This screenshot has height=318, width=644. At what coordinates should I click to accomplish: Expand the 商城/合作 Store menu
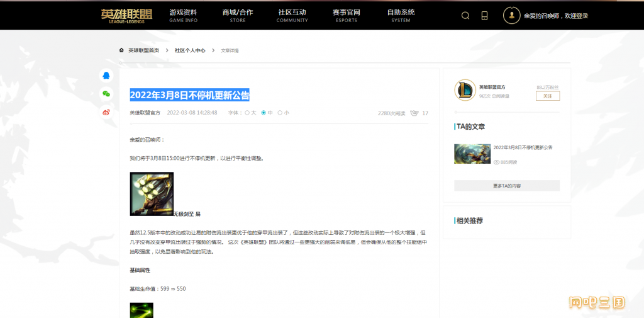tap(238, 15)
